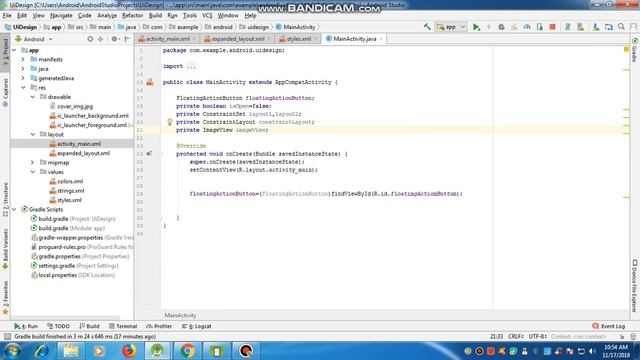Viewport: 640px width, 360px height.
Task: Open the File menu
Action: click(x=7, y=16)
